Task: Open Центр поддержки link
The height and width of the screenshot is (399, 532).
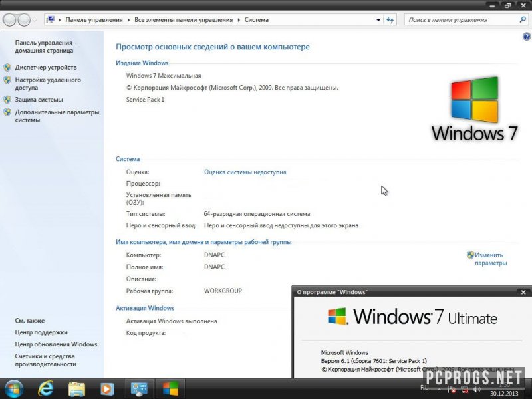Action: click(x=41, y=332)
